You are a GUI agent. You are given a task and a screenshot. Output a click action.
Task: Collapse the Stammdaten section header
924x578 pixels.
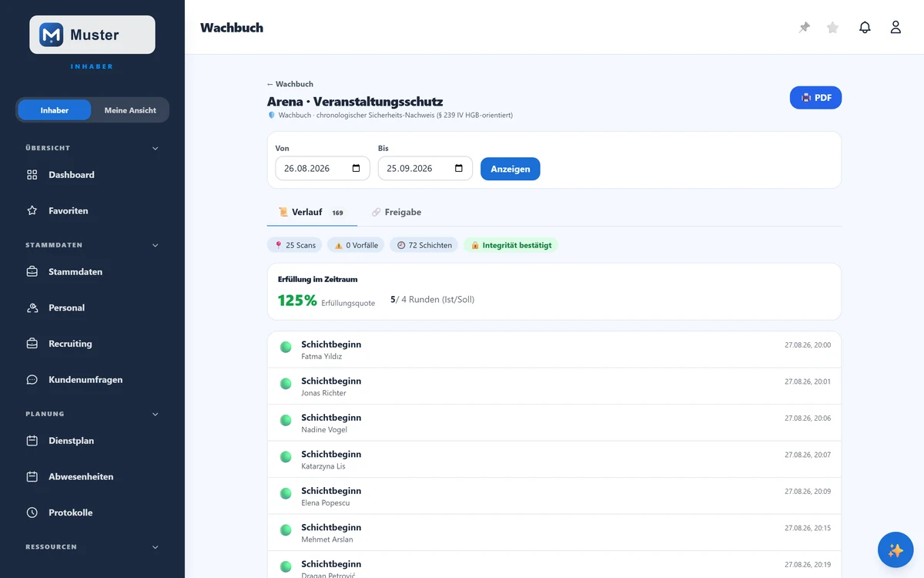click(92, 245)
